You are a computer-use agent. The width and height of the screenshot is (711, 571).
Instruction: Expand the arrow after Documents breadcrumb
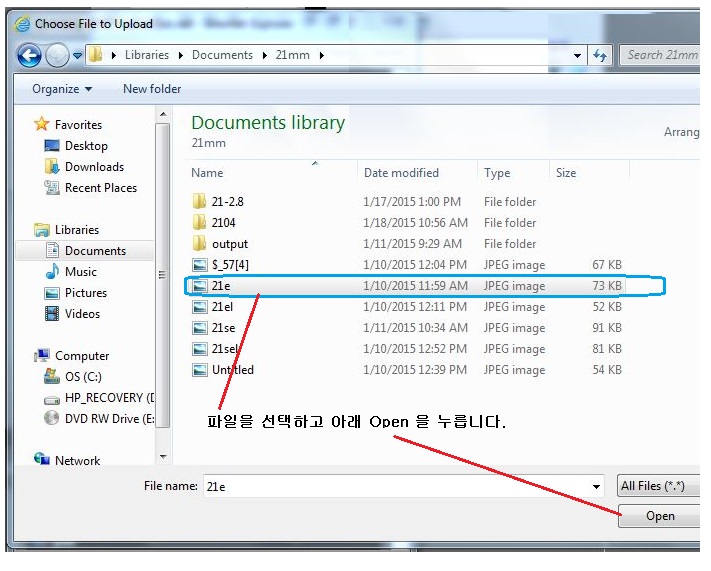click(264, 55)
